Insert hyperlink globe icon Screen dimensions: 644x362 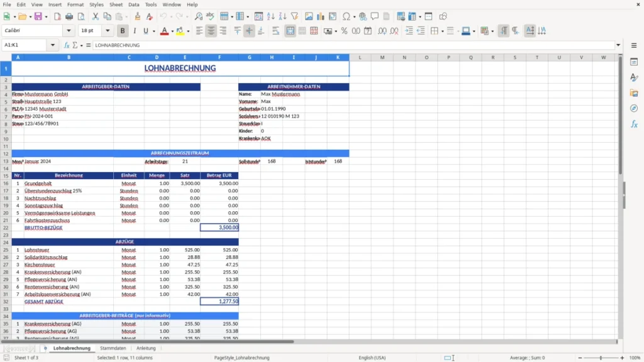pos(363,16)
